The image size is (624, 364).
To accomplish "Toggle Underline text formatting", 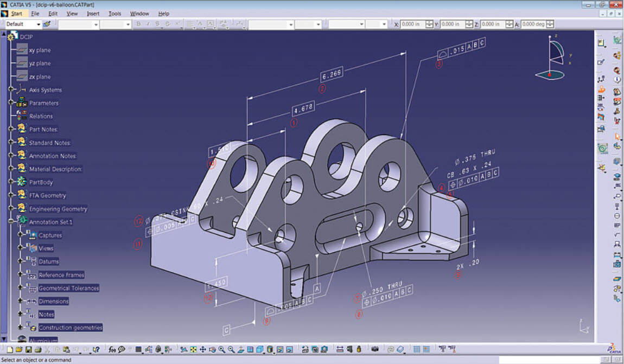I will (x=158, y=24).
